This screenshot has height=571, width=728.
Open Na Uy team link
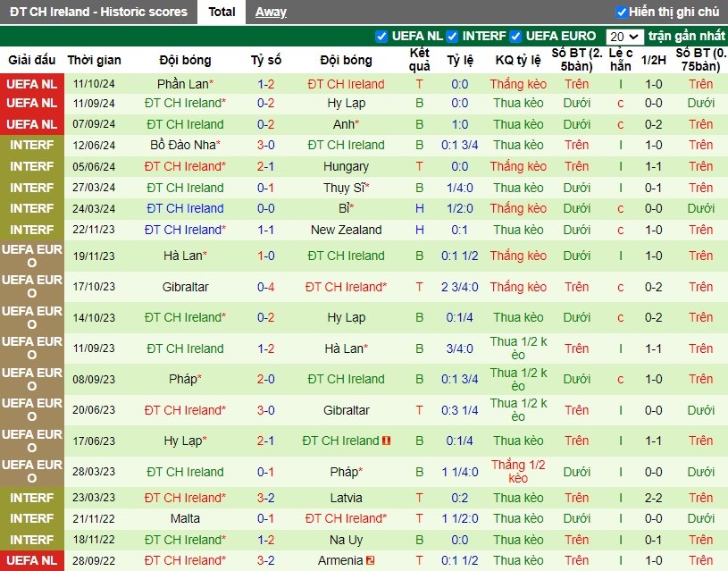click(347, 540)
